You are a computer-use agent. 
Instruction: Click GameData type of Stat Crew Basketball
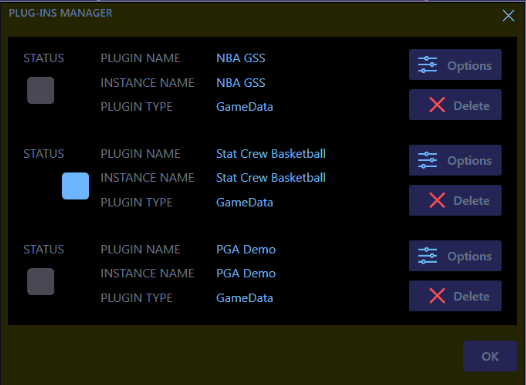point(245,203)
